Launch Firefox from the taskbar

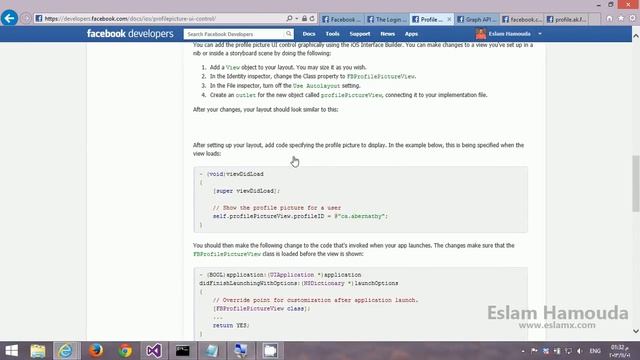coord(96,351)
